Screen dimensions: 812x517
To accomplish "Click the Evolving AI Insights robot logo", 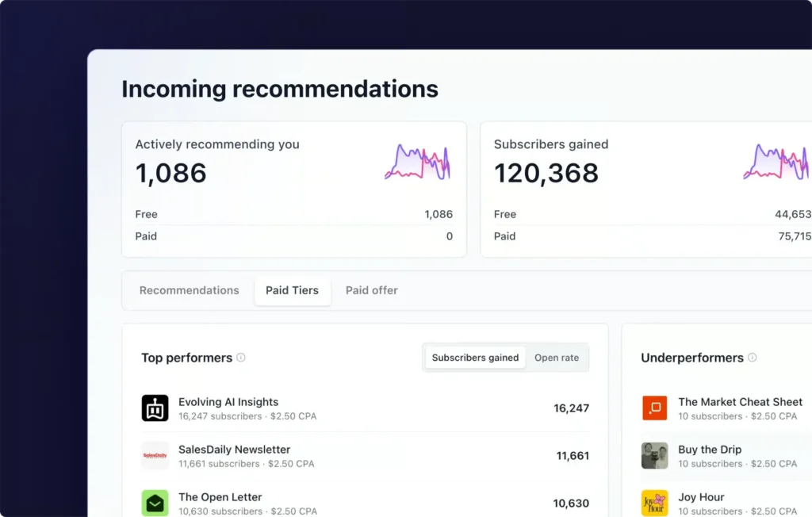I will (x=155, y=408).
